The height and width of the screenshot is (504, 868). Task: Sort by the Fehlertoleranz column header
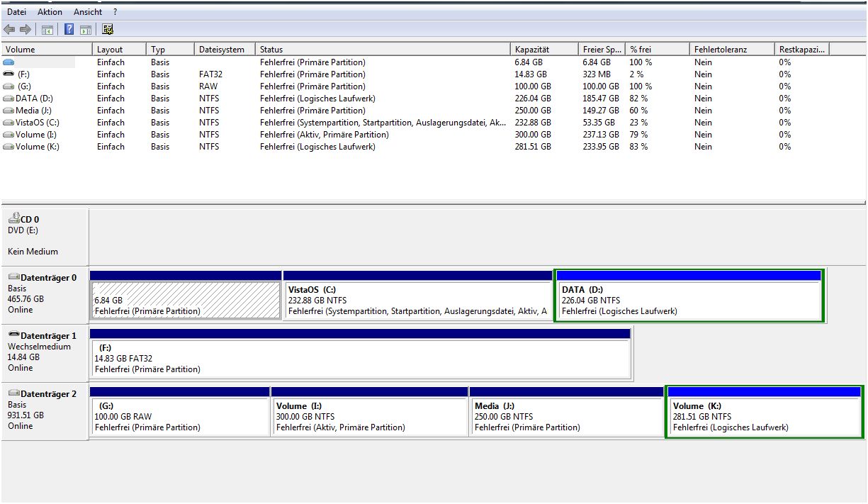pos(731,50)
